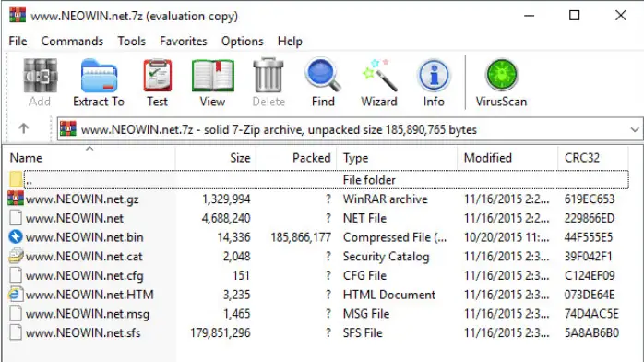This screenshot has height=362, width=644.
Task: Select the www.NEOWIN.net file icon
Action: pos(16,218)
